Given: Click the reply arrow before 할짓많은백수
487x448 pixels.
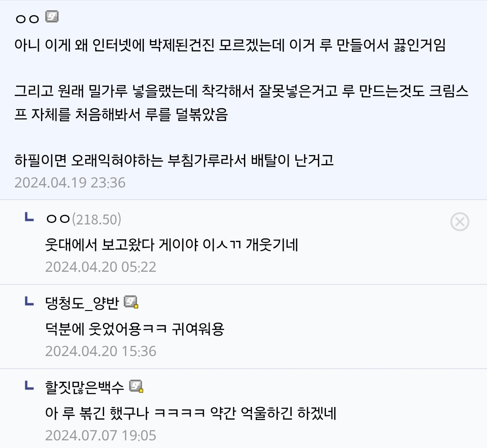Looking at the screenshot, I should coord(29,385).
